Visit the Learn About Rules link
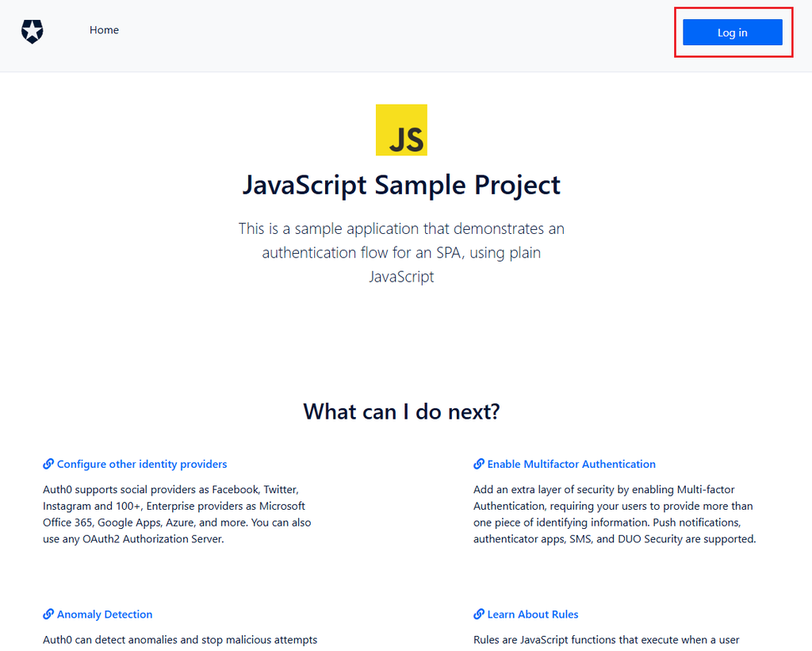812x651 pixels. (x=533, y=615)
